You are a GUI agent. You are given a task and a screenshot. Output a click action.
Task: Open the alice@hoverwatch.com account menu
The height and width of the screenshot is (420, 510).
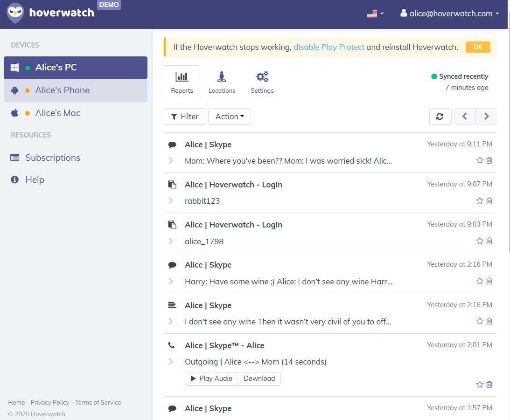click(x=449, y=14)
